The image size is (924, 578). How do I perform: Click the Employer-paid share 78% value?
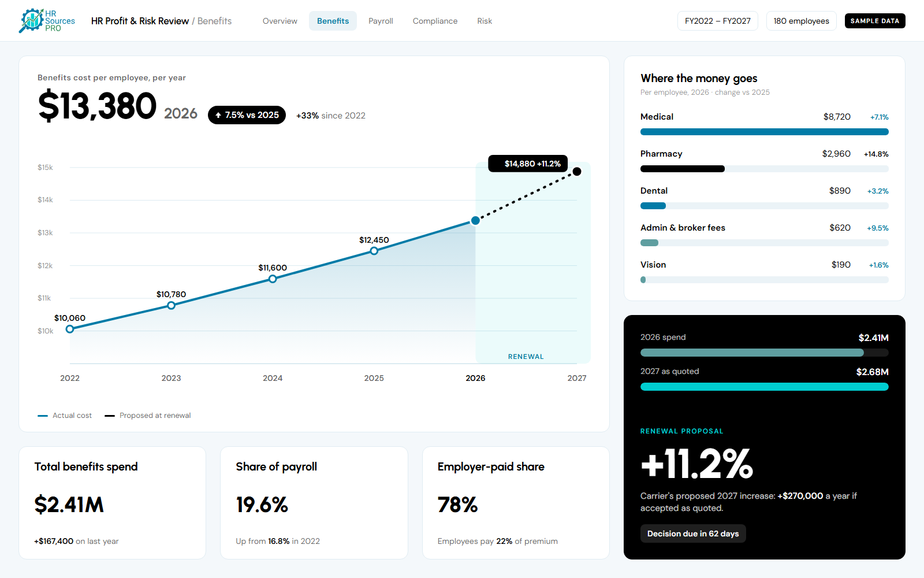[457, 505]
